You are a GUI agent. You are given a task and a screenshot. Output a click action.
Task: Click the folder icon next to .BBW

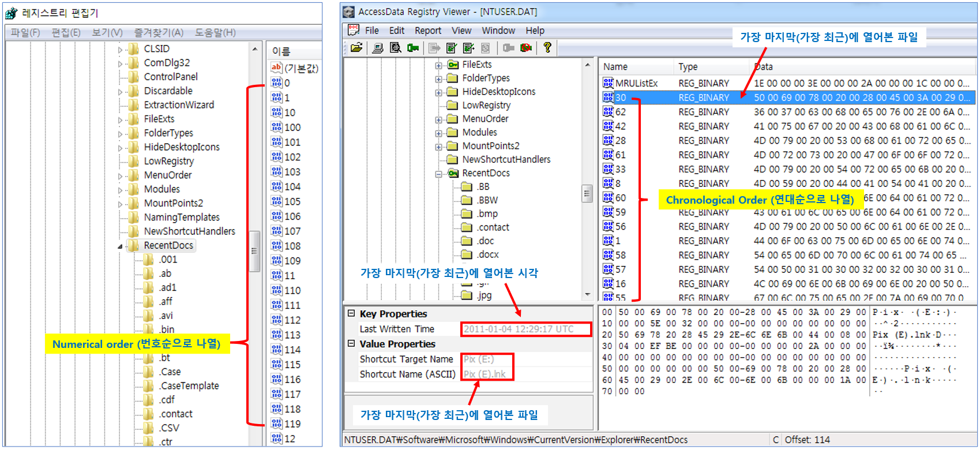467,200
